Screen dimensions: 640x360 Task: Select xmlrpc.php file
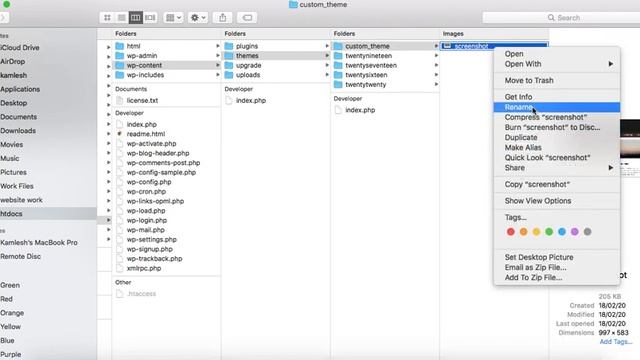143,268
